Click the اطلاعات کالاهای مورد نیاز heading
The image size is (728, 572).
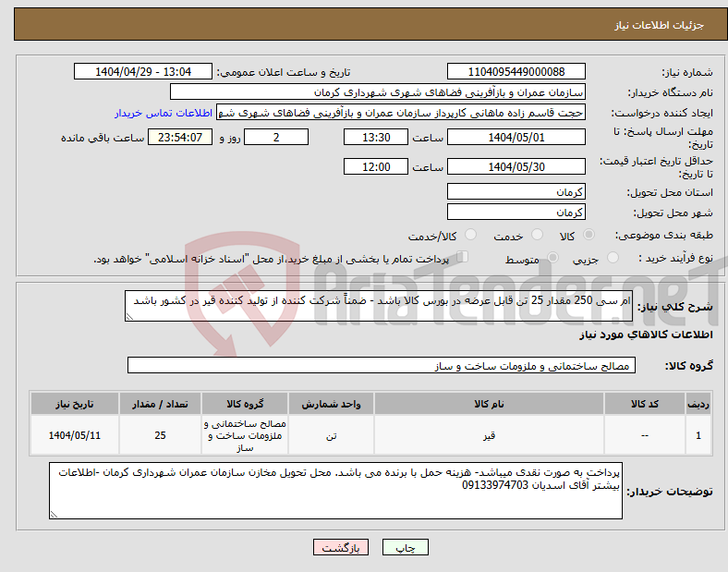click(646, 335)
